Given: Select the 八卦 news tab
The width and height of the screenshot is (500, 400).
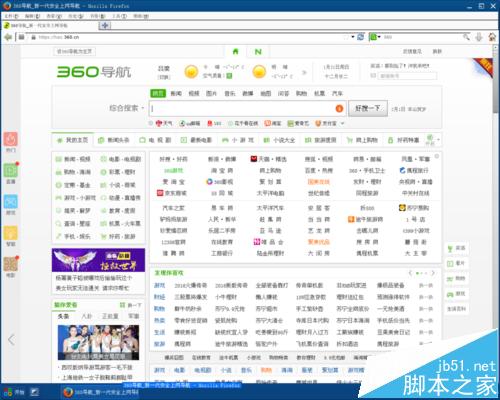Looking at the screenshot, I should [x=86, y=316].
